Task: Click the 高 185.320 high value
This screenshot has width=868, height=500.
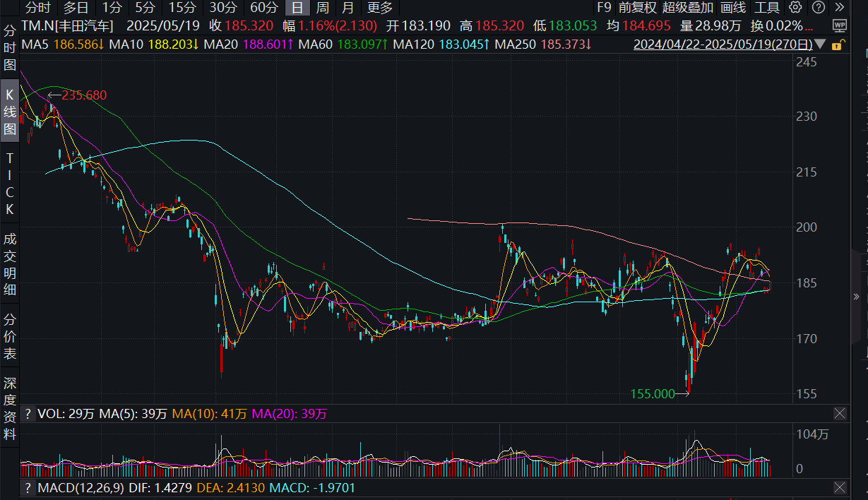Action: click(x=492, y=26)
